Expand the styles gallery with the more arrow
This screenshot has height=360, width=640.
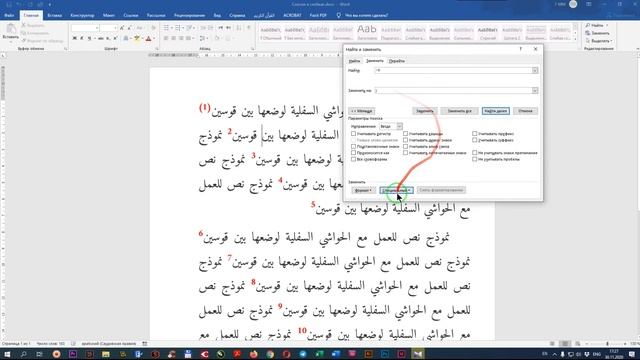[576, 39]
